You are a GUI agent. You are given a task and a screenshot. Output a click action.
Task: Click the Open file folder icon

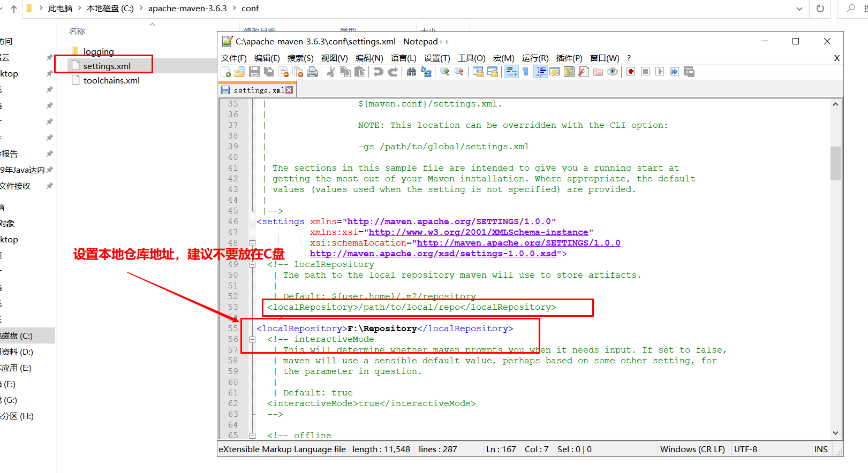tap(240, 72)
